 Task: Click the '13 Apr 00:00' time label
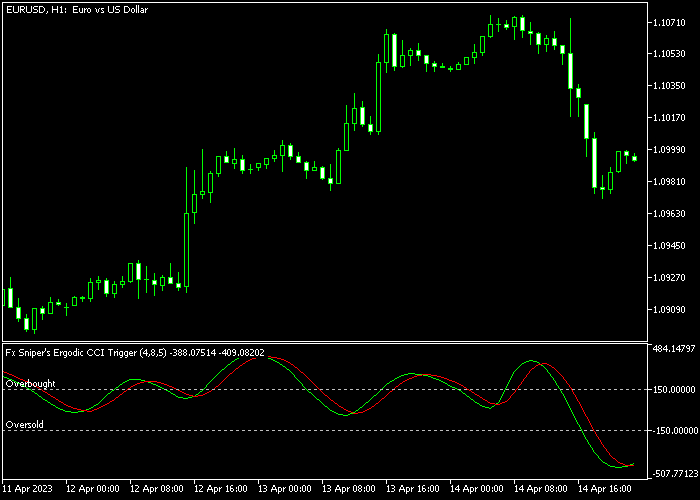click(x=285, y=488)
